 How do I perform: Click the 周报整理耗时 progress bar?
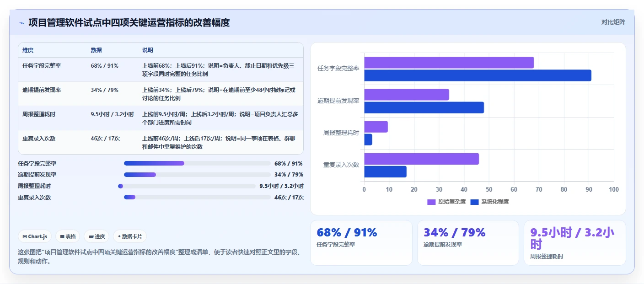[x=187, y=186]
